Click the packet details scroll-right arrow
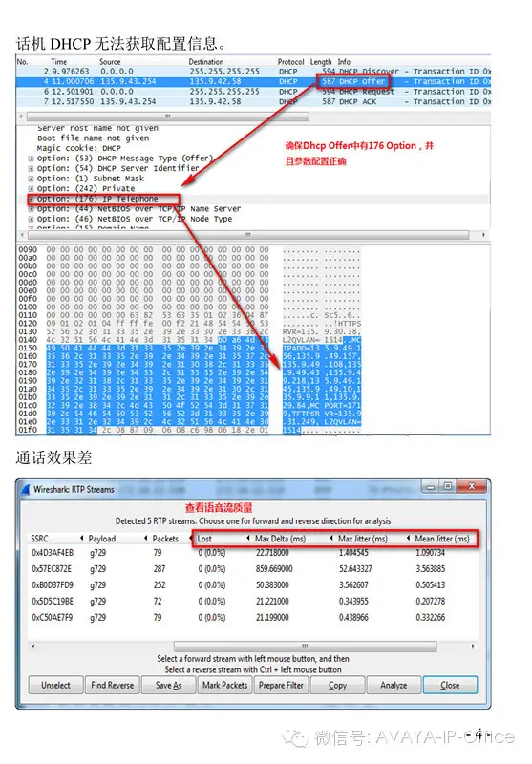The width and height of the screenshot is (532, 764). coord(483,235)
